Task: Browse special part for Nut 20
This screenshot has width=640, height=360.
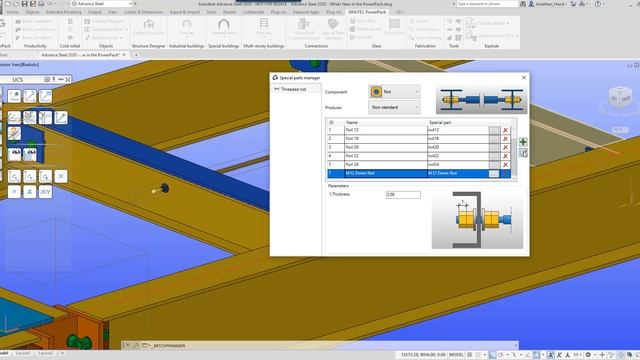Action: 494,147
